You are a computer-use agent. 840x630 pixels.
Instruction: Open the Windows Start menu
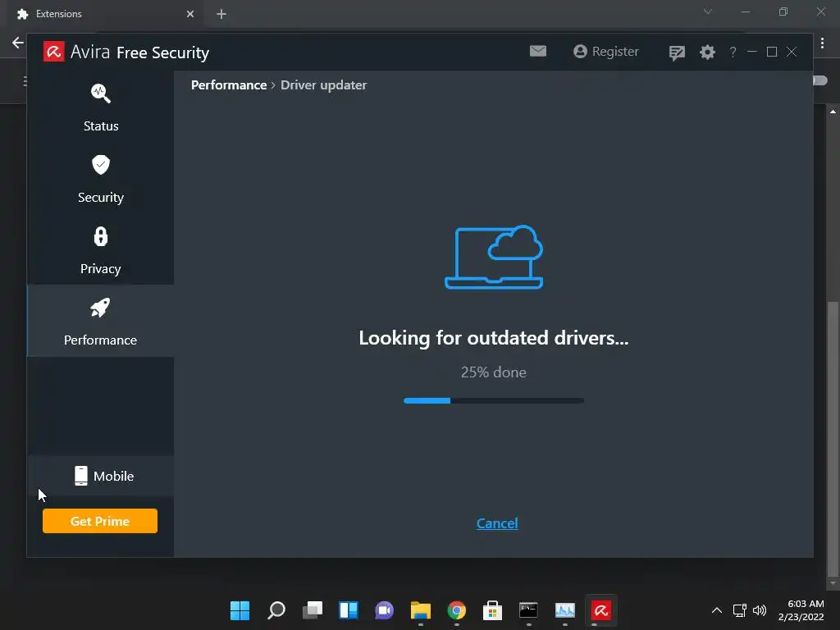tap(240, 610)
